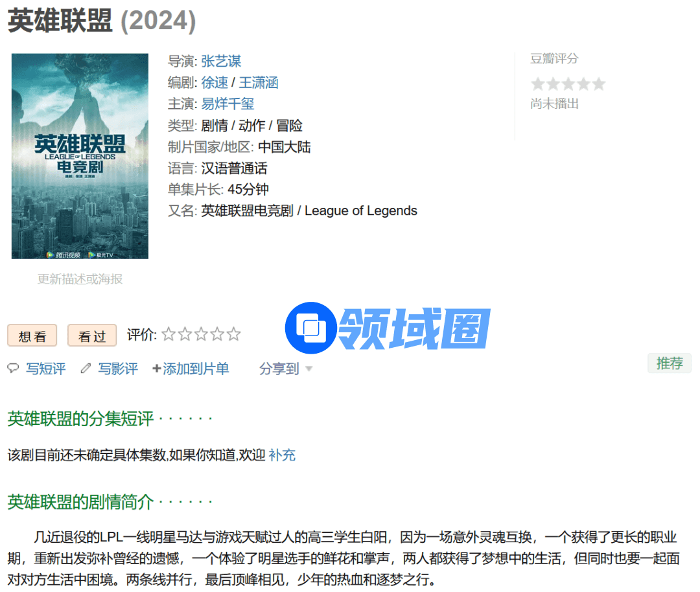Open screenwriter 徐速's link
The width and height of the screenshot is (700, 592).
[215, 82]
